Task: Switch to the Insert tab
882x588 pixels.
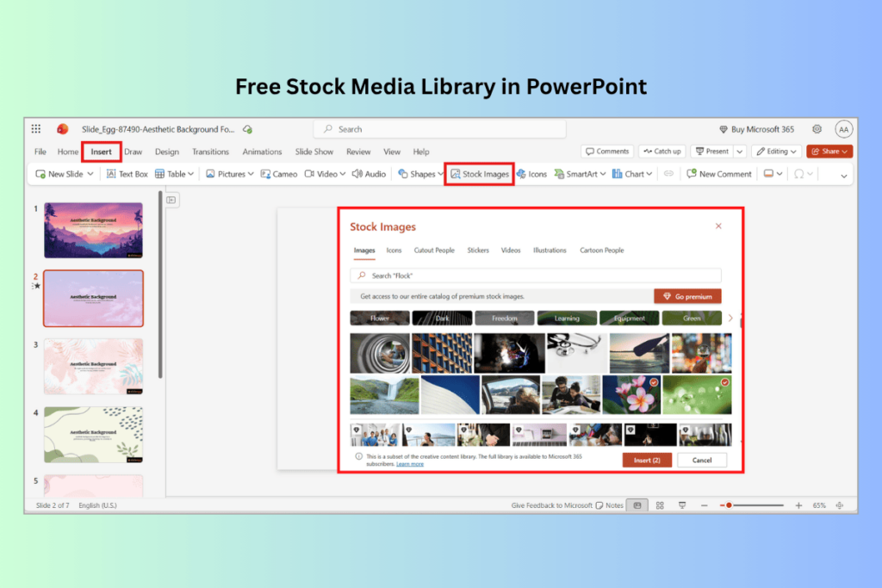Action: pos(102,152)
